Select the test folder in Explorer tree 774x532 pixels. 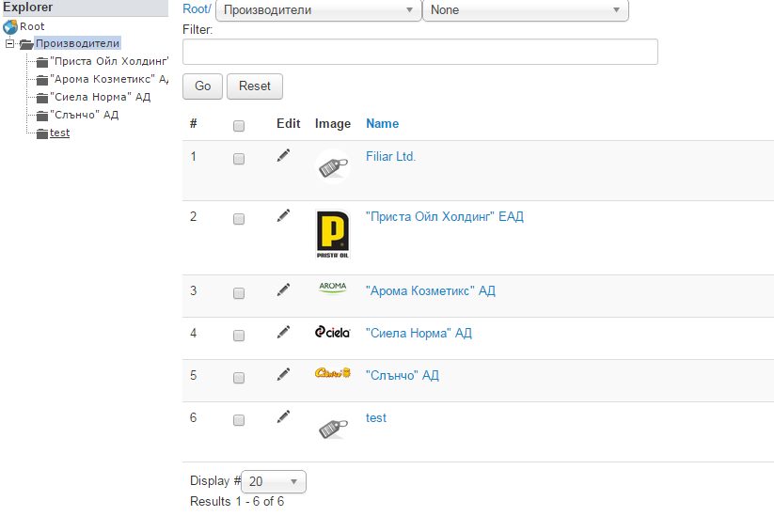pyautogui.click(x=59, y=133)
